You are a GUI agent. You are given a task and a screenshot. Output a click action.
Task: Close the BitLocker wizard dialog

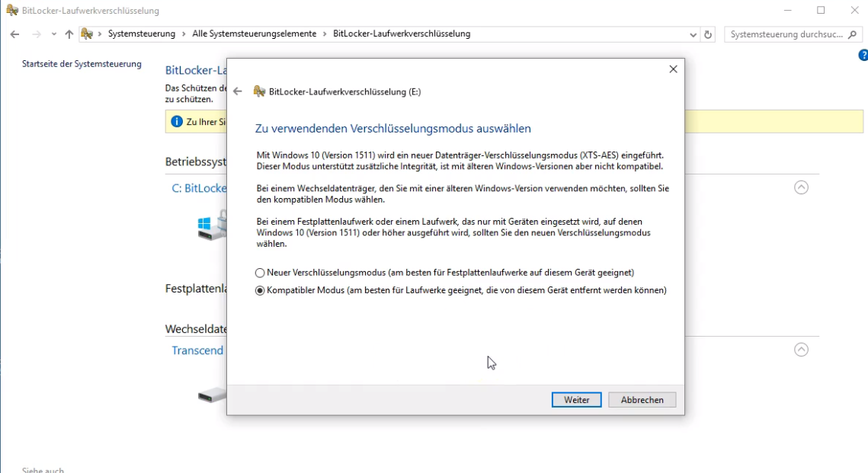point(673,69)
